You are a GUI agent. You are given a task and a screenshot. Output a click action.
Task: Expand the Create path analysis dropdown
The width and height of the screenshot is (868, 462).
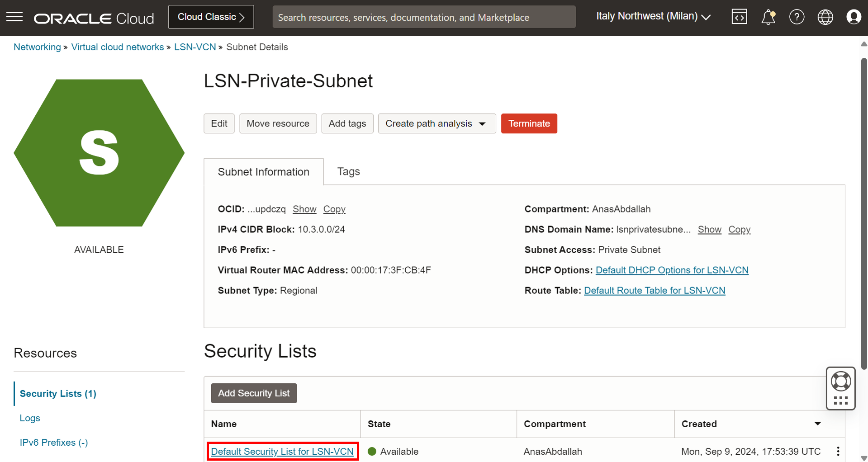pyautogui.click(x=436, y=123)
